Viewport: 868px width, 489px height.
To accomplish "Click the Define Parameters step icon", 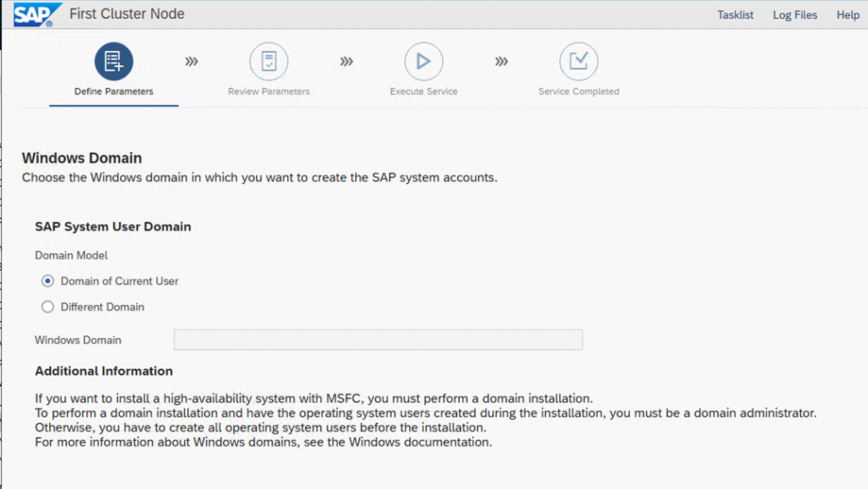I will pyautogui.click(x=114, y=61).
